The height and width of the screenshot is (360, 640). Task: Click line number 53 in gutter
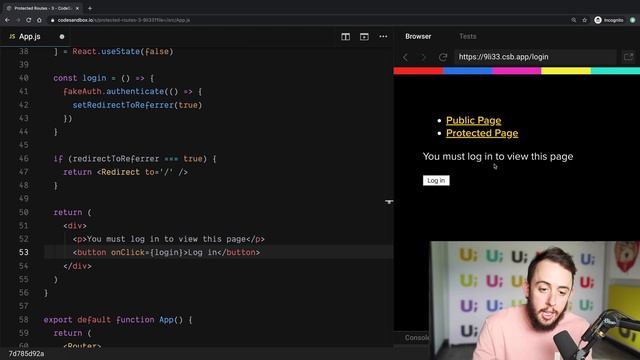(24, 252)
